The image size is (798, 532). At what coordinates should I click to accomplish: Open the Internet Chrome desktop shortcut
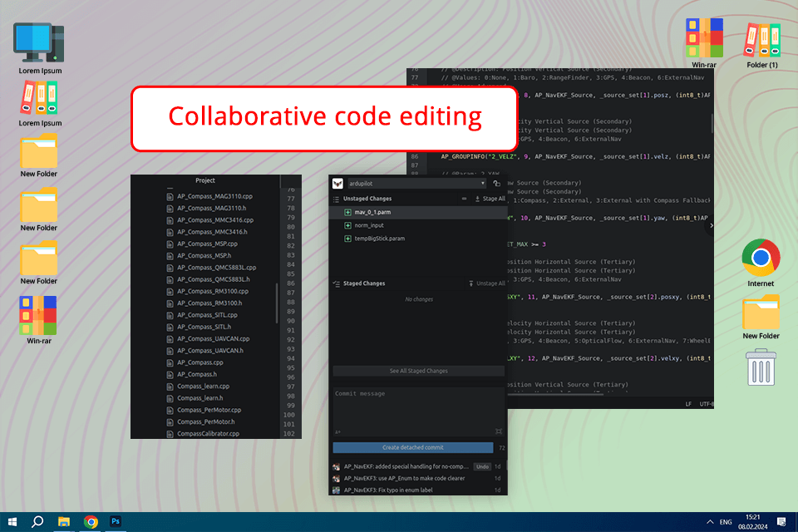click(x=761, y=263)
